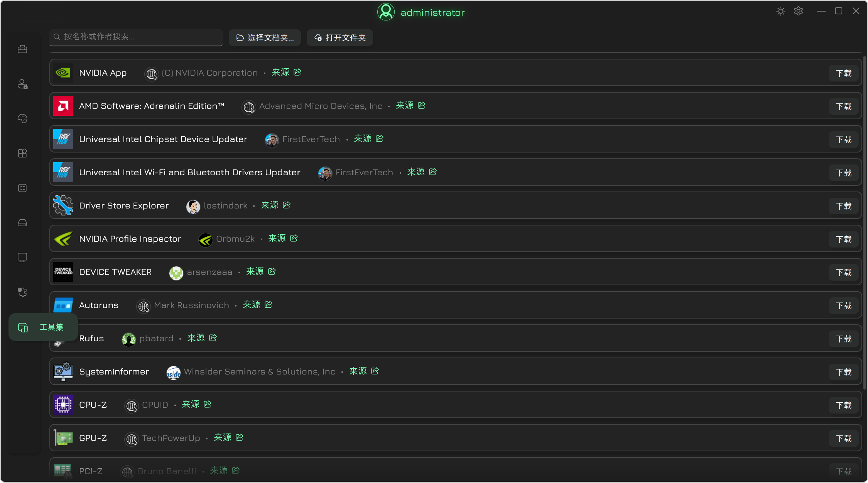The image size is (868, 483).
Task: Download AMD Software Adrenalin Edition
Action: [x=843, y=107]
